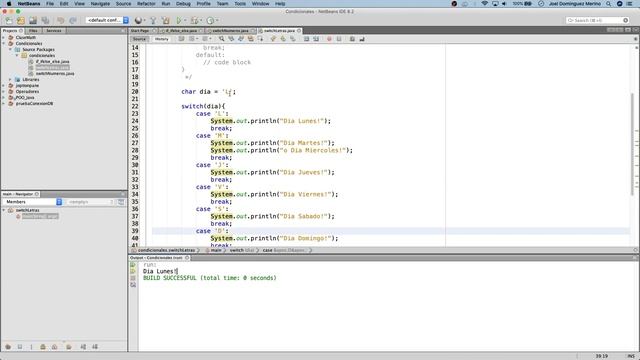Click Find Previous Occurrence icon in editor toolbar

pyautogui.click(x=231, y=39)
